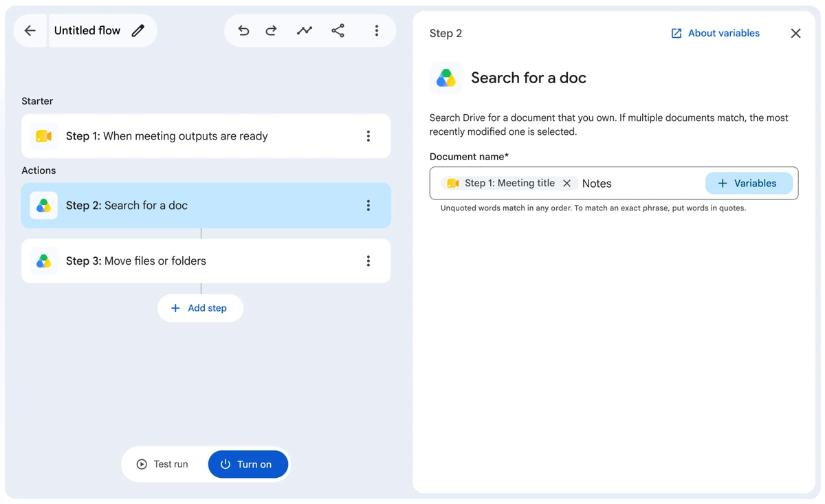The width and height of the screenshot is (825, 504).
Task: Redo the last change
Action: pos(272,30)
